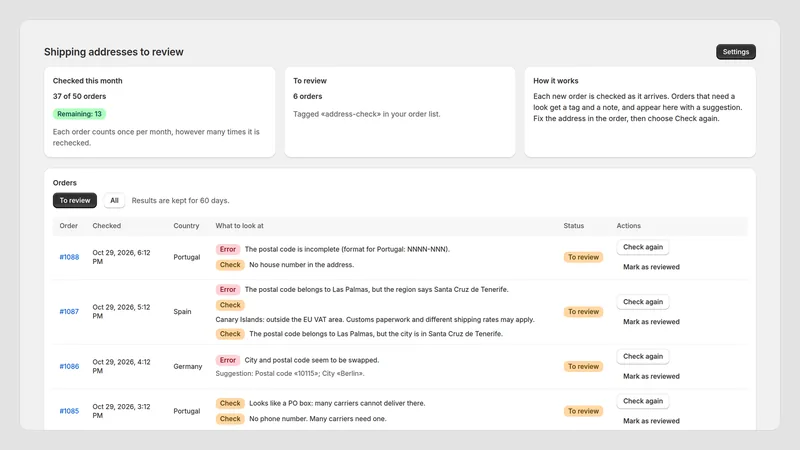Click Check badge for no house number

pyautogui.click(x=230, y=265)
